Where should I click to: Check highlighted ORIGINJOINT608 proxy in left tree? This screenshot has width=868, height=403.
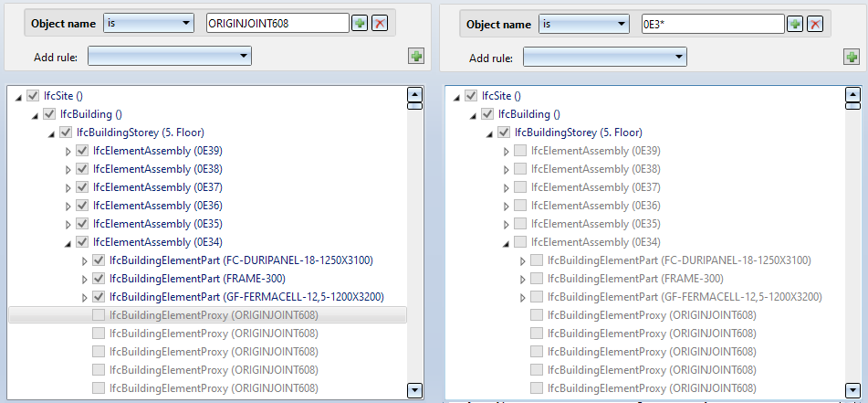tap(99, 315)
